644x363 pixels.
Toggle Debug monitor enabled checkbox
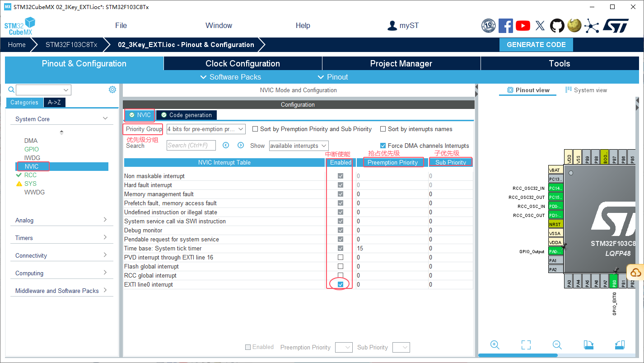341,230
